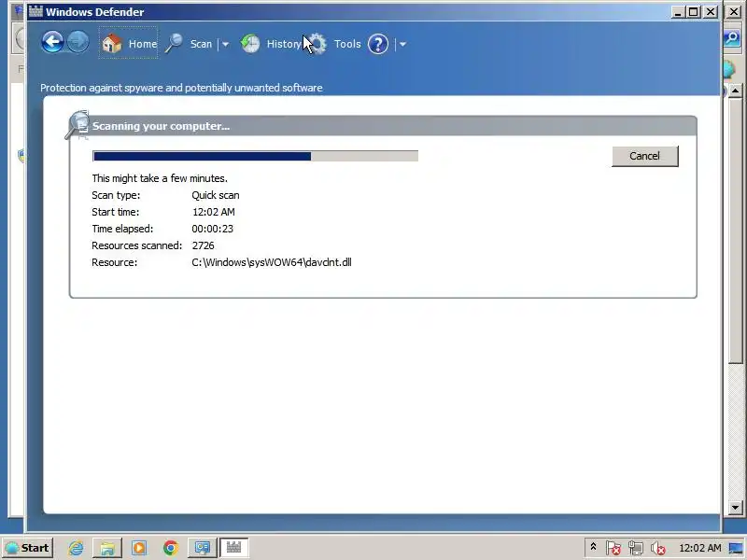
Task: Click the scanning magnifier header icon
Action: (78, 125)
